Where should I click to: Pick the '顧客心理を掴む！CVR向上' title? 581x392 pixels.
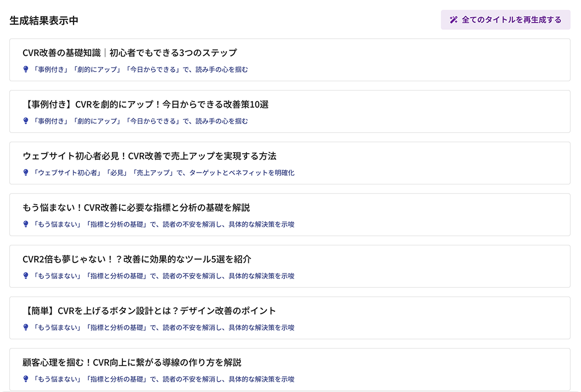click(132, 362)
